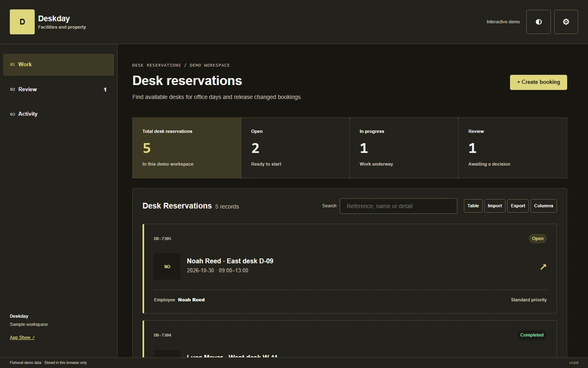This screenshot has height=368, width=588.
Task: Click the date "2026-10-30 · 09:00–13:00"
Action: point(218,270)
